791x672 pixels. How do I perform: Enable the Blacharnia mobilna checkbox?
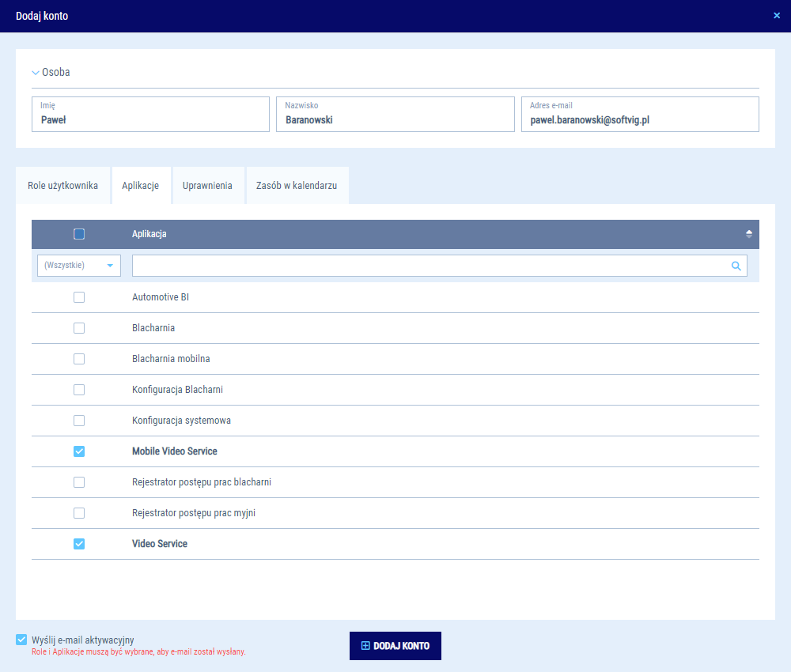tap(79, 359)
